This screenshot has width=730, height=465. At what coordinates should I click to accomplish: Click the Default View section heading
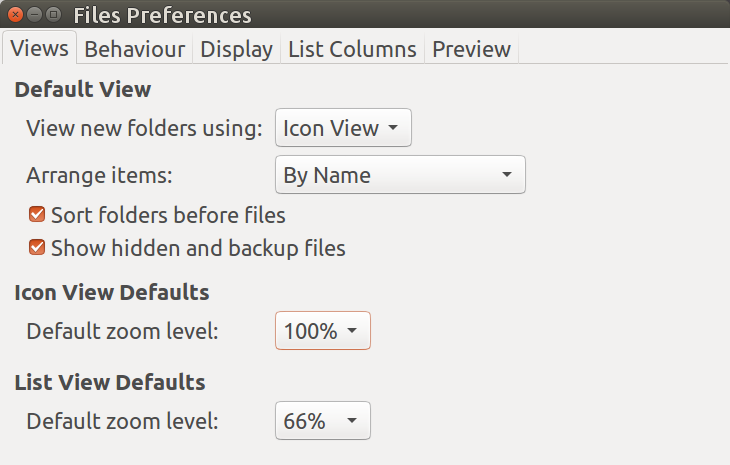[x=83, y=89]
